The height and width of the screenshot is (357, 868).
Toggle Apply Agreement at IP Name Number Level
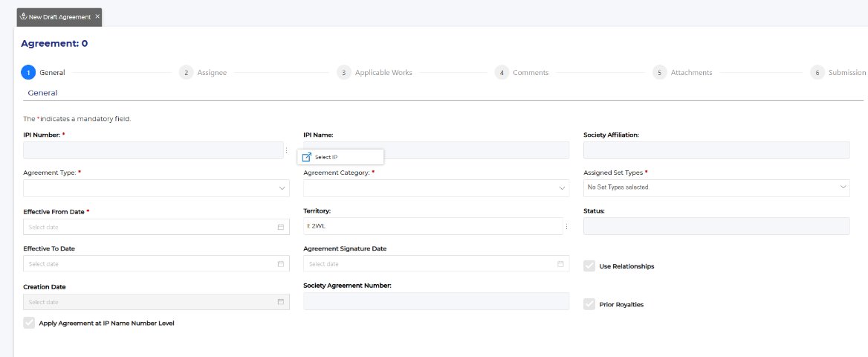pyautogui.click(x=29, y=323)
